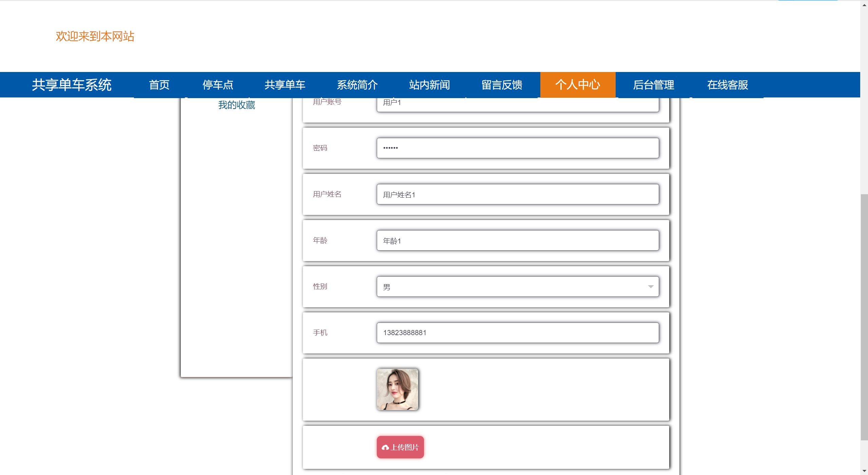This screenshot has height=475, width=868.
Task: Open 站内新闻 navigation item
Action: [x=429, y=85]
